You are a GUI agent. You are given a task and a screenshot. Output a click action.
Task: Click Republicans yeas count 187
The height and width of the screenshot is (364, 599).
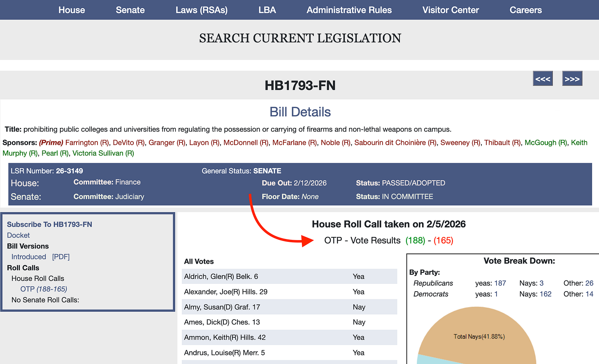point(500,283)
